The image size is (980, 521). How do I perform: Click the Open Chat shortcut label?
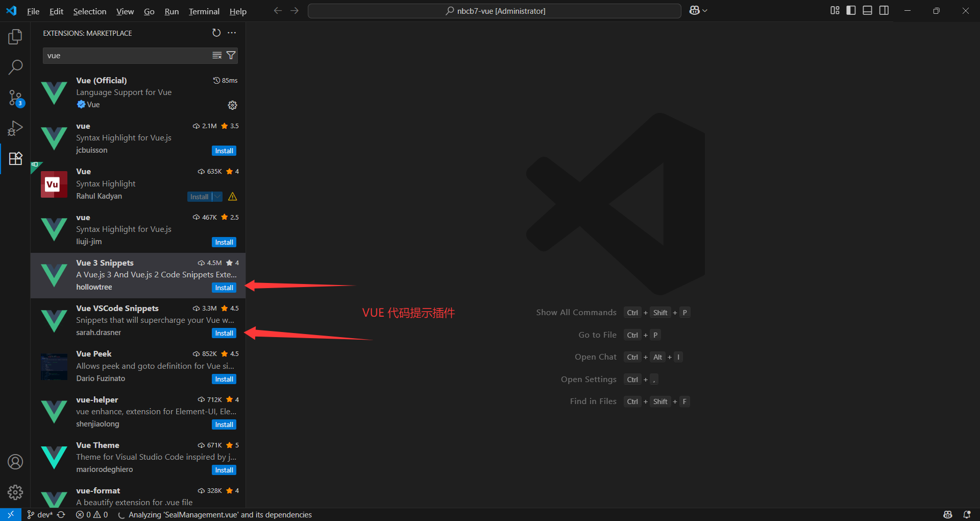596,357
